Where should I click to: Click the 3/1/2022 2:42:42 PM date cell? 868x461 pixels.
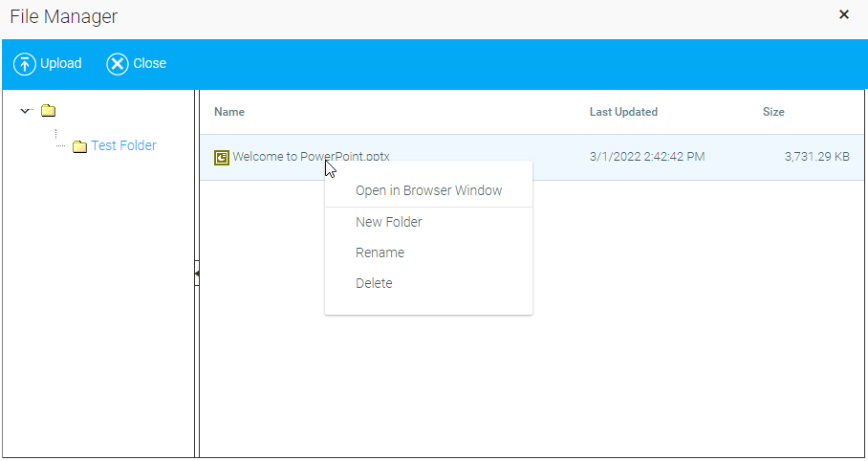click(647, 157)
